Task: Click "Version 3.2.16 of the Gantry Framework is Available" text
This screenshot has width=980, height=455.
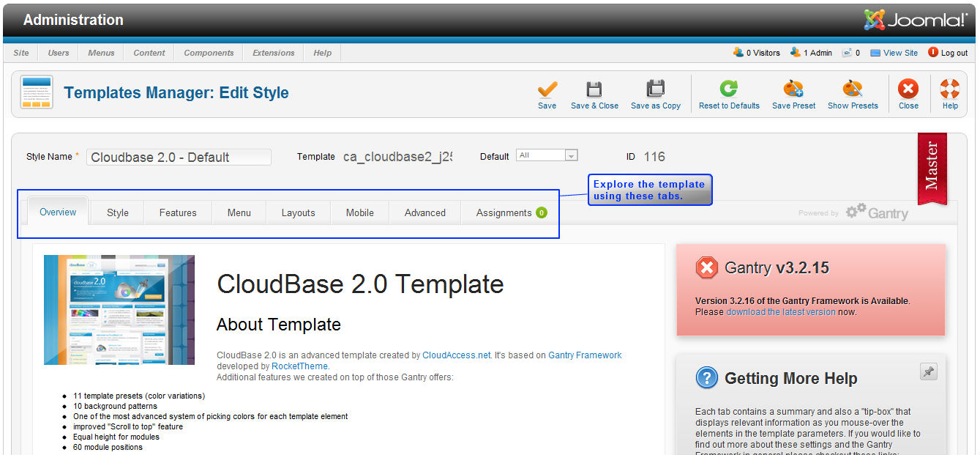Action: point(803,301)
